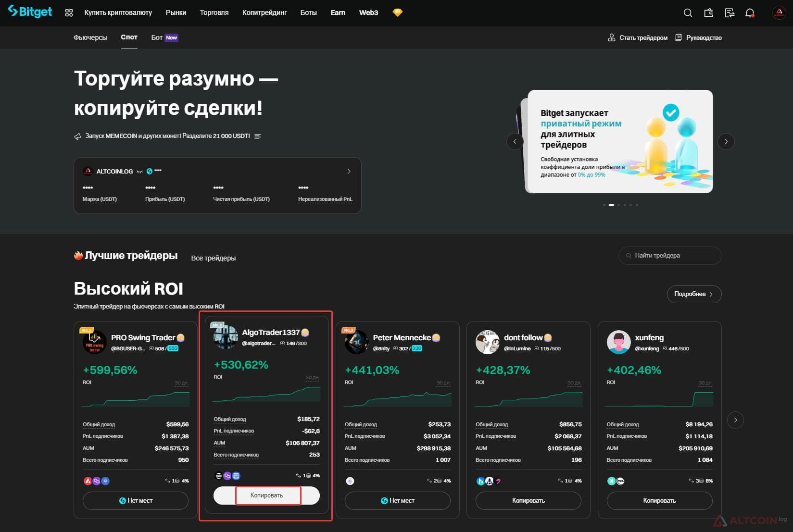This screenshot has height=532, width=793.
Task: Open Подробнее for Высокий ROI
Action: (694, 294)
